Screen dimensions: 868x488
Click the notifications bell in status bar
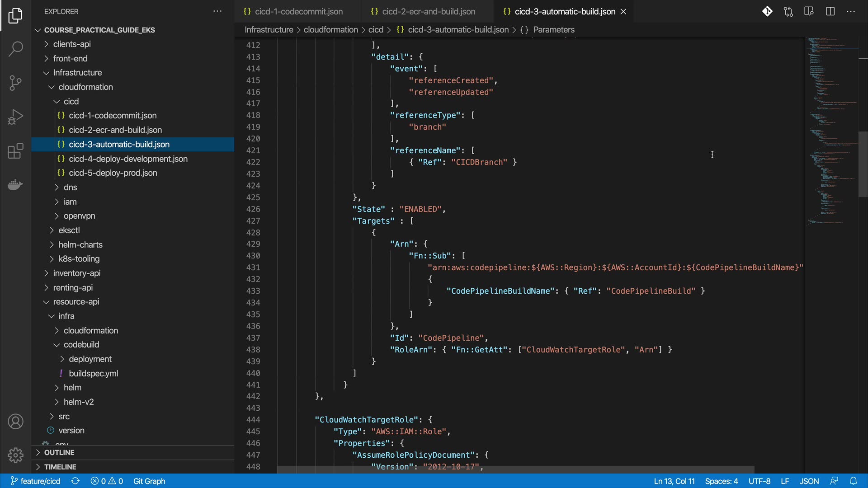pos(853,481)
